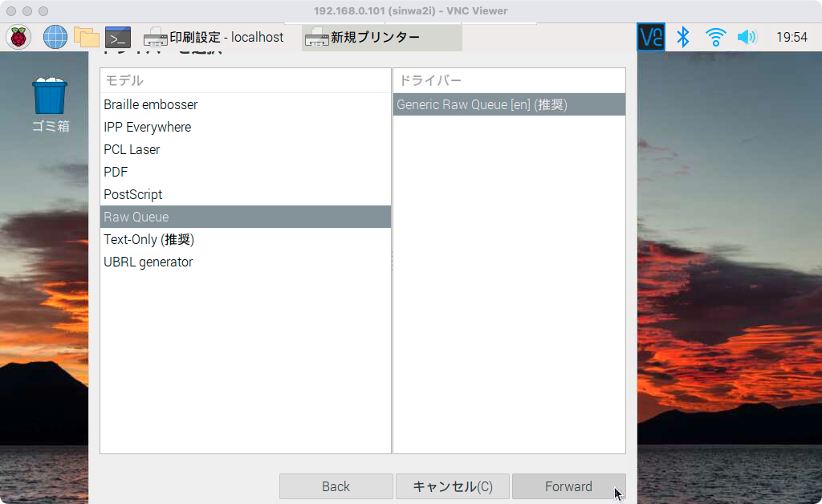
Task: Click the volume speaker icon
Action: click(x=747, y=37)
